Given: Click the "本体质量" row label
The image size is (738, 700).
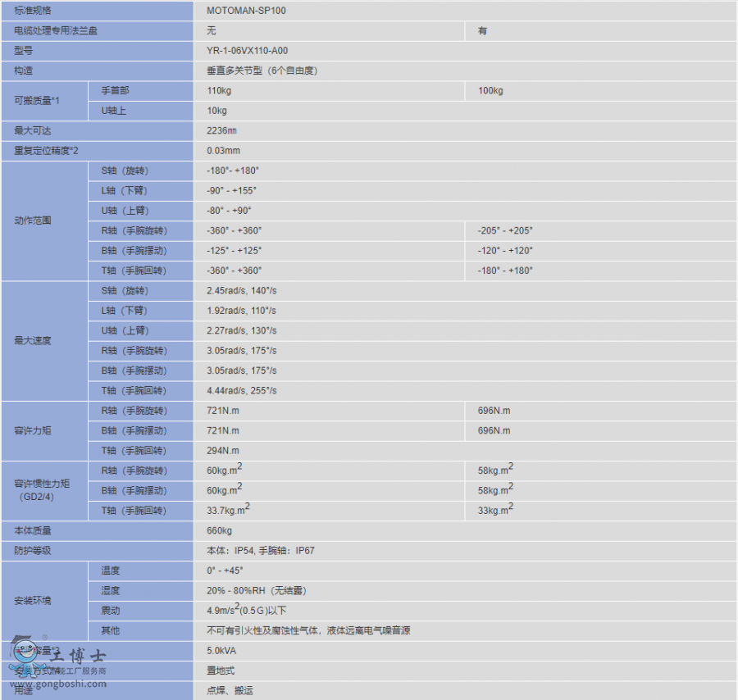Looking at the screenshot, I should click(x=33, y=530).
